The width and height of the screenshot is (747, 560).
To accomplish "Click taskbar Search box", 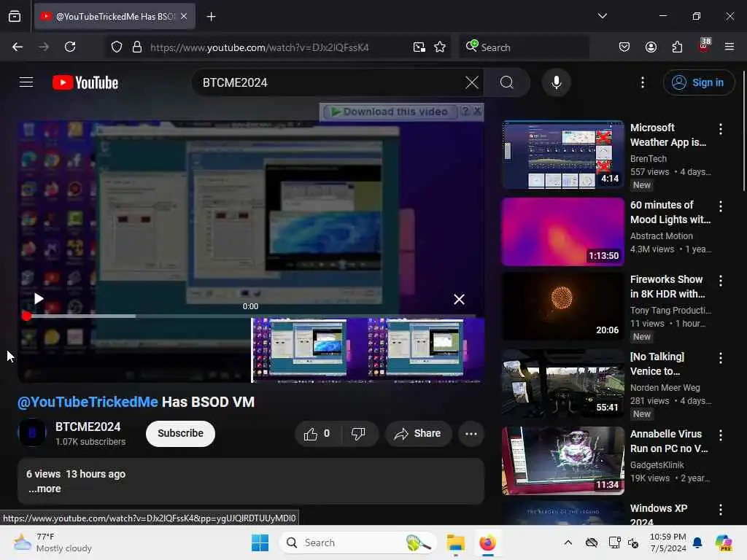I will pos(358,542).
